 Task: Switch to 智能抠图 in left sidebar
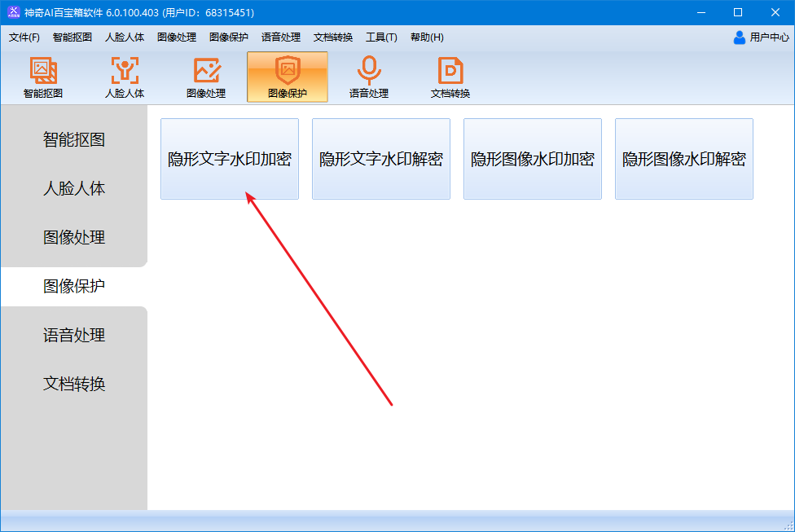pyautogui.click(x=74, y=139)
